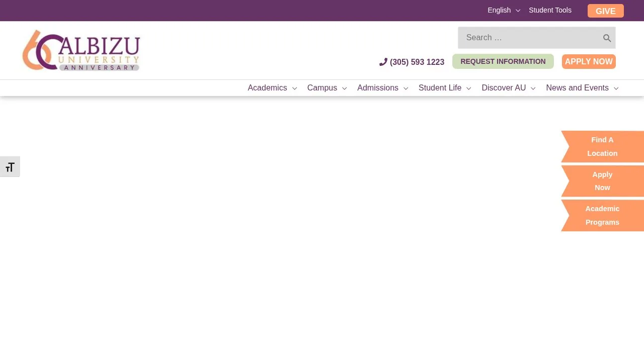Open the Campus menu
The height and width of the screenshot is (362, 644).
click(x=322, y=88)
